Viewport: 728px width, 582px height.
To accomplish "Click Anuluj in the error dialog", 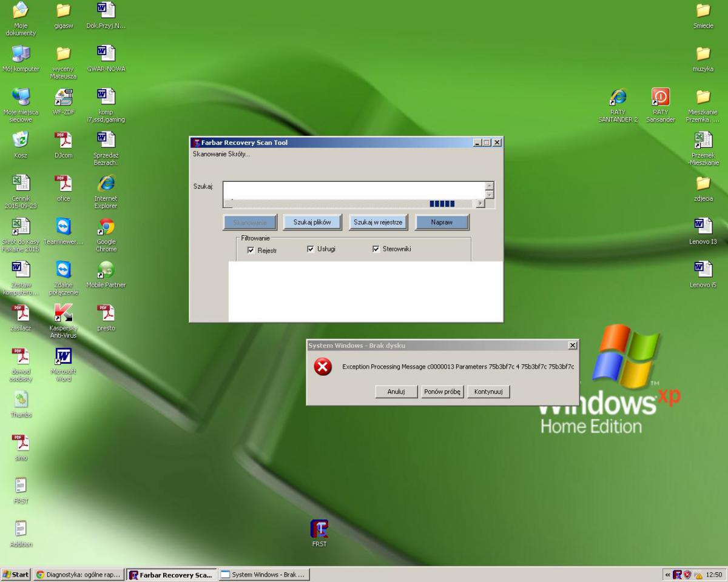I will click(396, 392).
